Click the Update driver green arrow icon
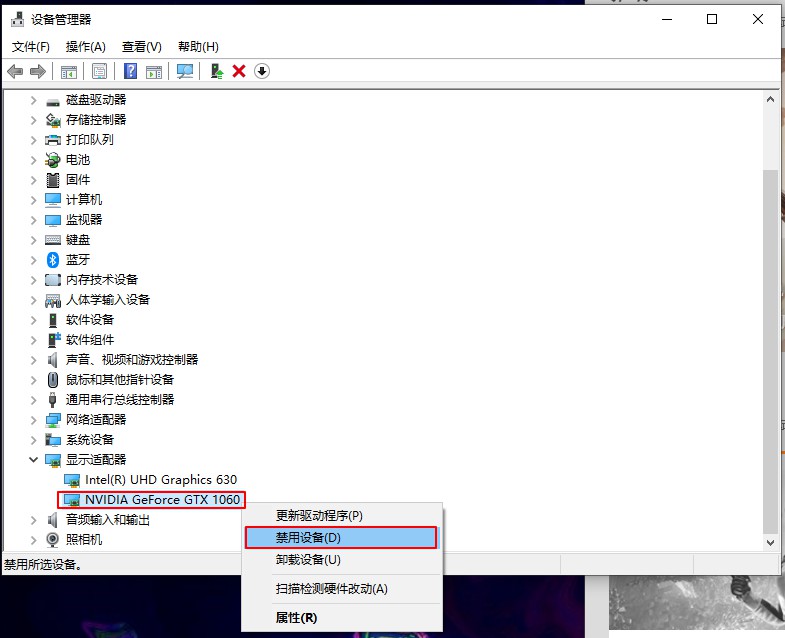Screen dimensions: 785x638 [216, 71]
